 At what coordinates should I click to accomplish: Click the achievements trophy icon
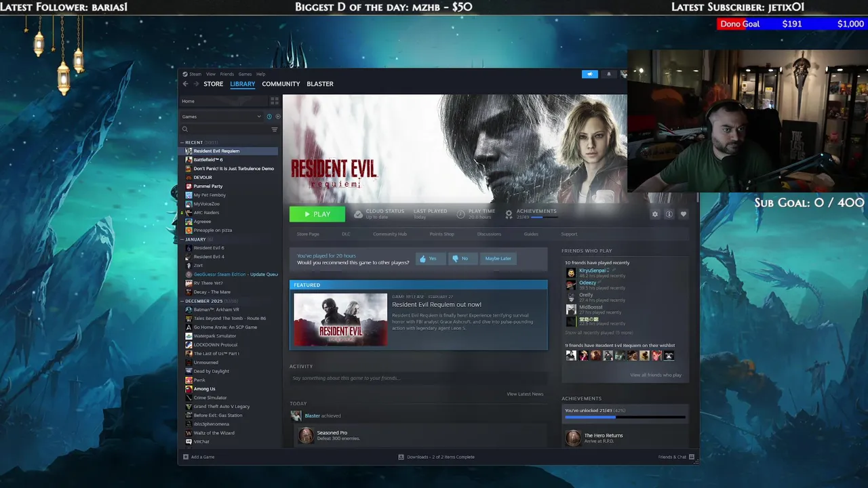509,214
